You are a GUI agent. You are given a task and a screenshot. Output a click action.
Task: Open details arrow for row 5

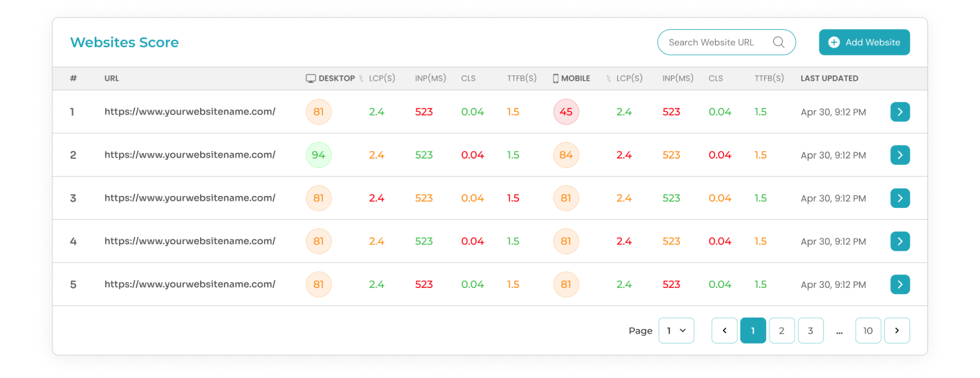[x=900, y=284]
